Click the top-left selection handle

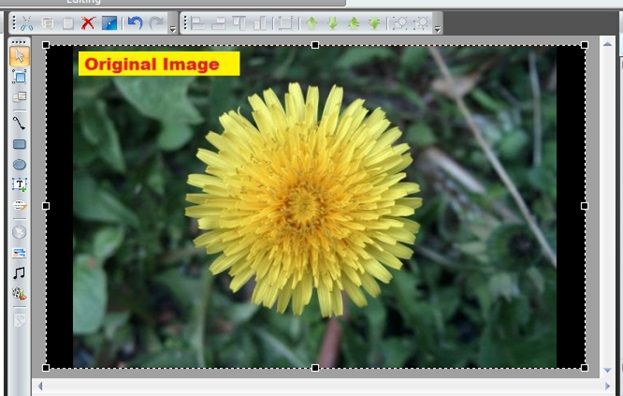(46, 45)
